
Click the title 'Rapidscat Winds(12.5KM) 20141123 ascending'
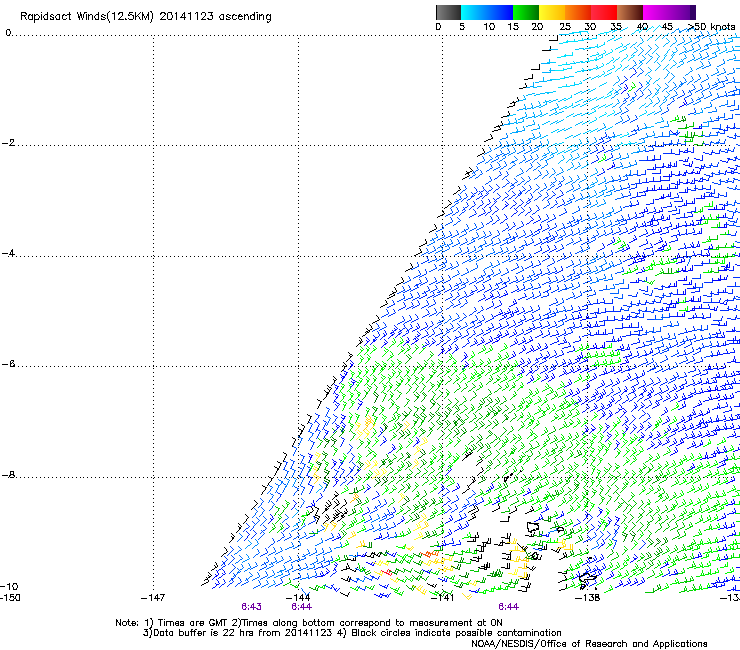pyautogui.click(x=146, y=17)
